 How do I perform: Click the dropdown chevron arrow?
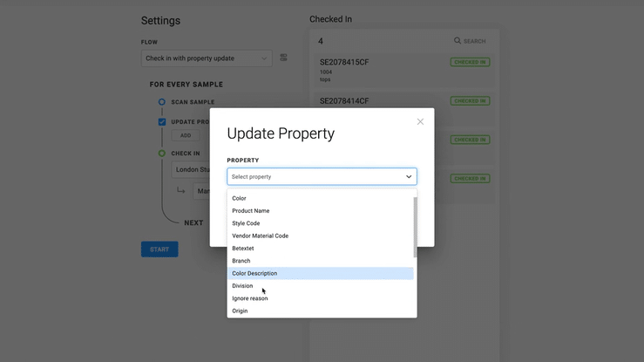[409, 177]
